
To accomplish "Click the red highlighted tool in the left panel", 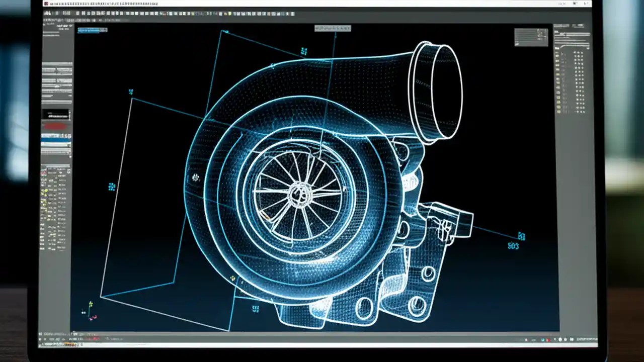I will coord(54,126).
